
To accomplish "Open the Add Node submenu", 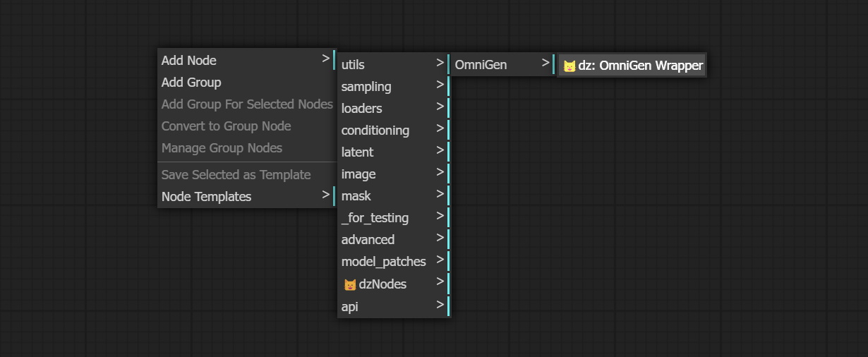I will click(x=247, y=61).
